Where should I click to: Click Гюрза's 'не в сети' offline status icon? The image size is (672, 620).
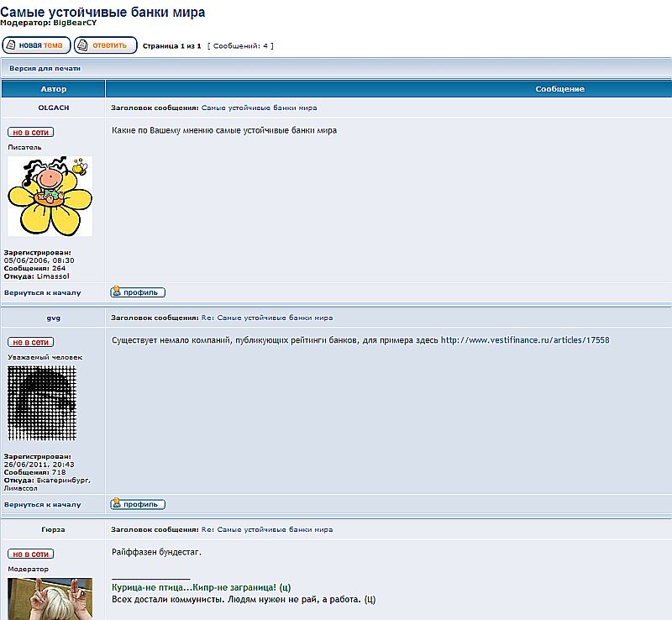[31, 554]
